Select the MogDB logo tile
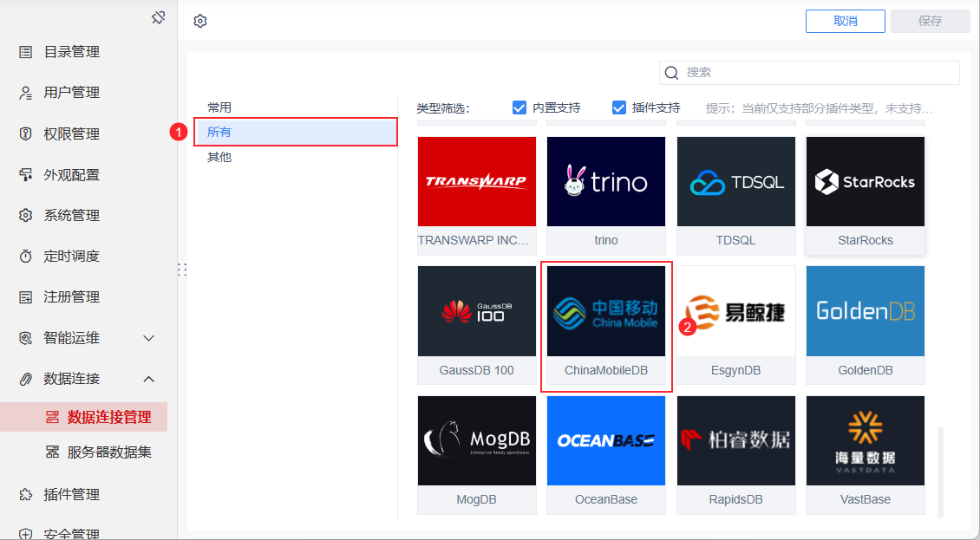The width and height of the screenshot is (980, 540). pyautogui.click(x=477, y=440)
